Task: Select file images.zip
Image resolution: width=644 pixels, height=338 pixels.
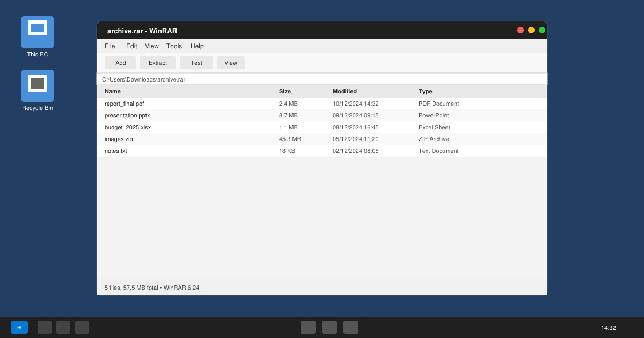Action: point(322,139)
